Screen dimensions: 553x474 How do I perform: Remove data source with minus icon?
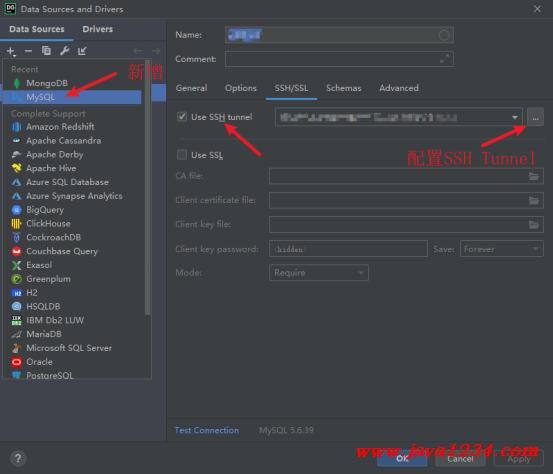28,51
